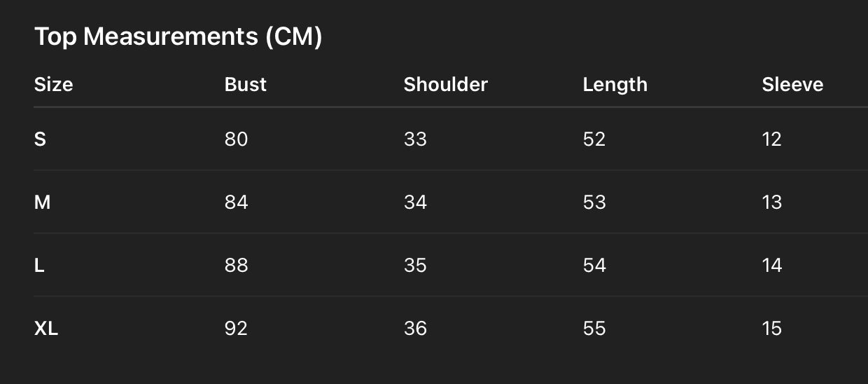Select the M size row label
868x384 pixels.
click(x=42, y=203)
